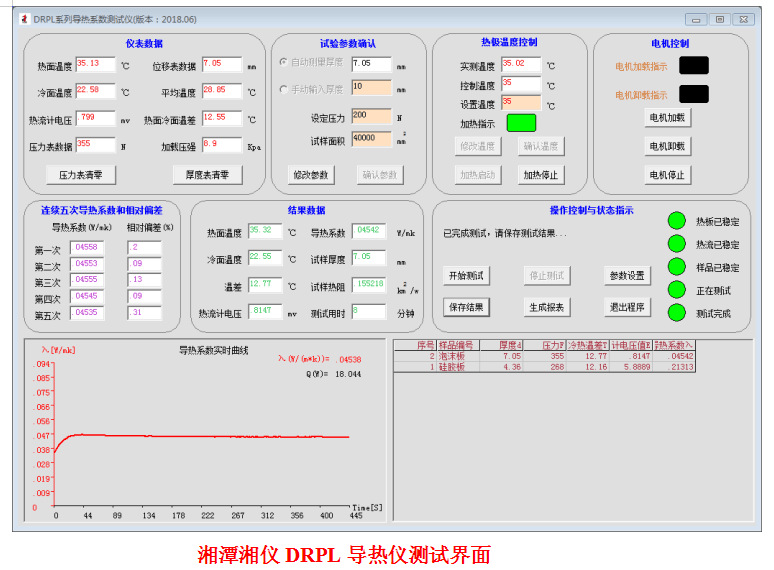The height and width of the screenshot is (570, 774).
Task: Click the result 试样热阻 field .155218
Action: (x=369, y=285)
